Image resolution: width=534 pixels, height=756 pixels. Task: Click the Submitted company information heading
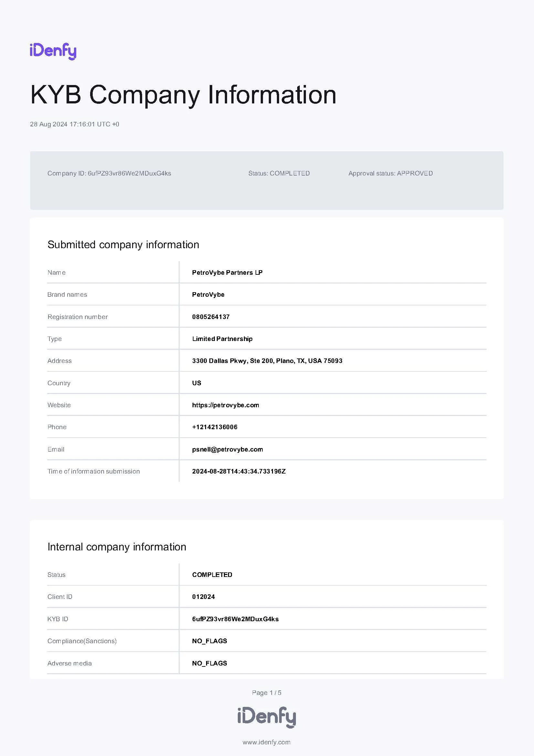point(123,245)
